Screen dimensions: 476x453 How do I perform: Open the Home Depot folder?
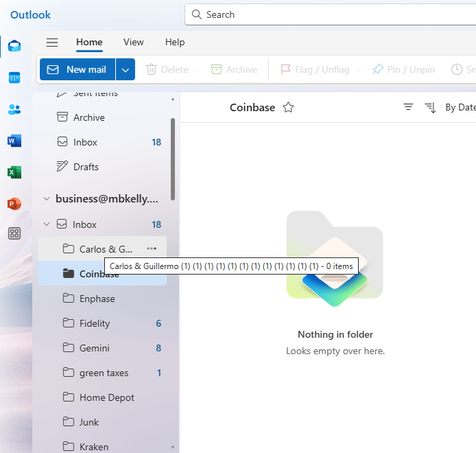tap(102, 397)
